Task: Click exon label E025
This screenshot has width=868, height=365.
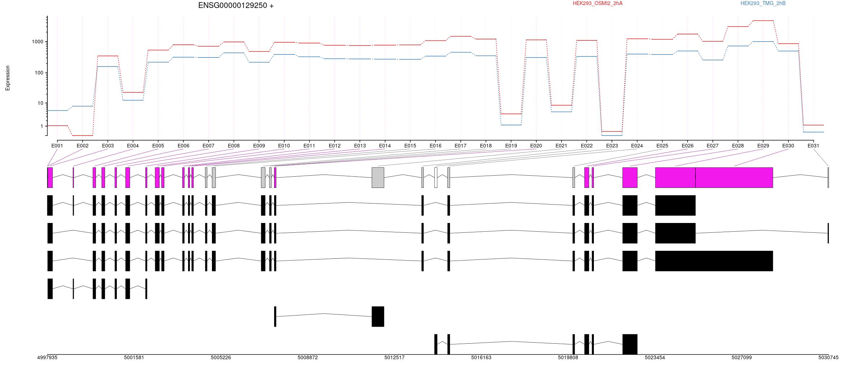Action: (x=662, y=146)
